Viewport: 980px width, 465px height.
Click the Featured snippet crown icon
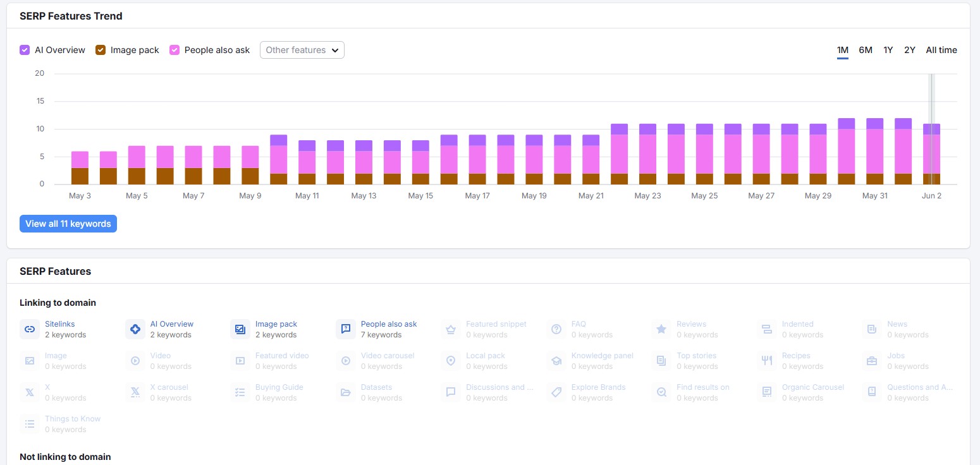[x=451, y=329]
